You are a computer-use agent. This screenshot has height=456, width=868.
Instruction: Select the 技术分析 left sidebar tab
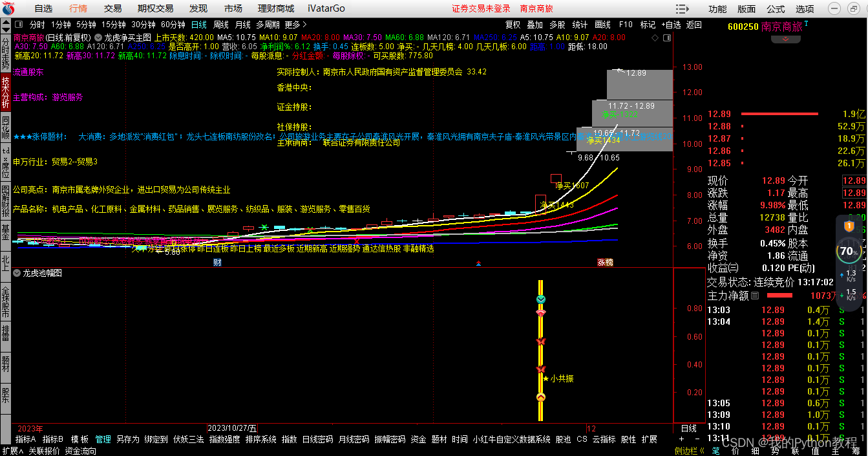coord(5,91)
